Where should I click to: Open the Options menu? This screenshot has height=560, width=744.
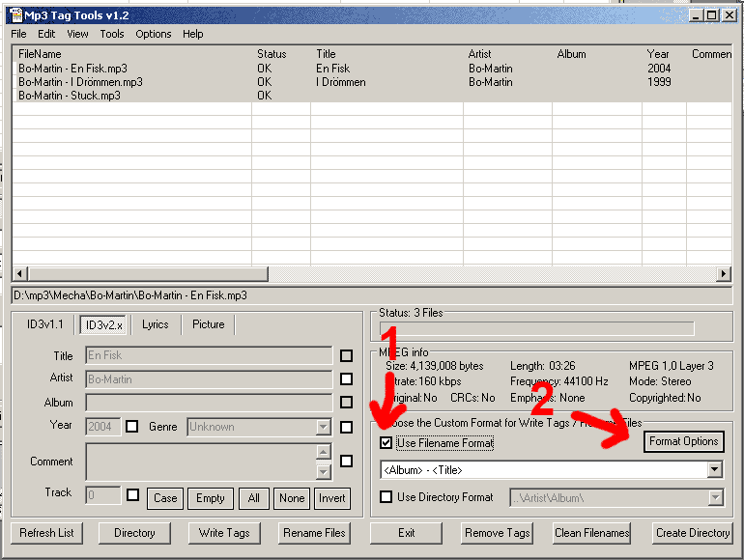pyautogui.click(x=154, y=34)
